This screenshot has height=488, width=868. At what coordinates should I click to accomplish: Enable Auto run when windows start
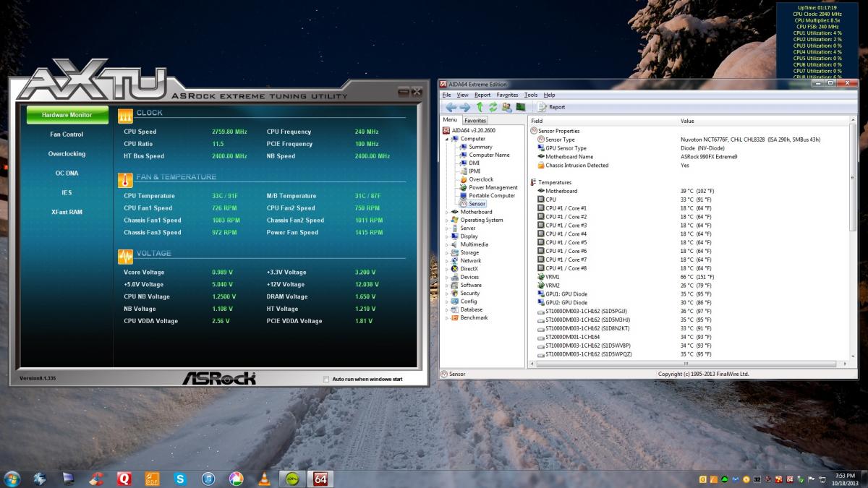(x=325, y=379)
